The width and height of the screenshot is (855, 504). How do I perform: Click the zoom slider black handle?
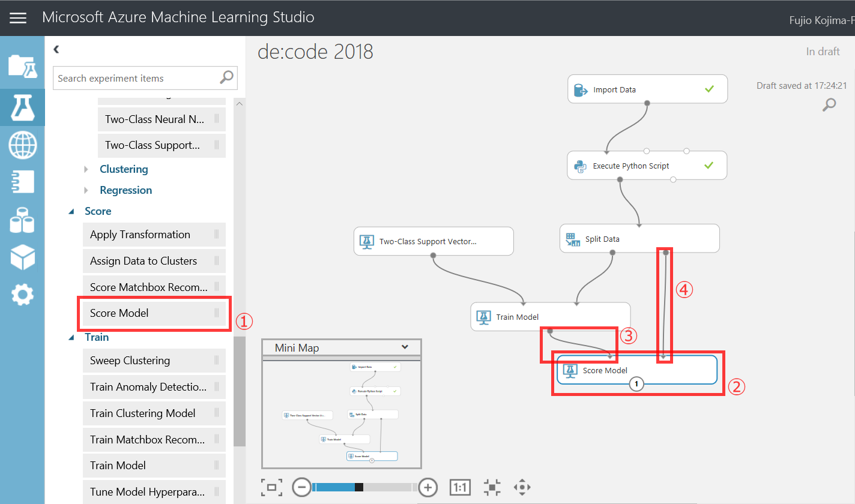click(x=359, y=487)
